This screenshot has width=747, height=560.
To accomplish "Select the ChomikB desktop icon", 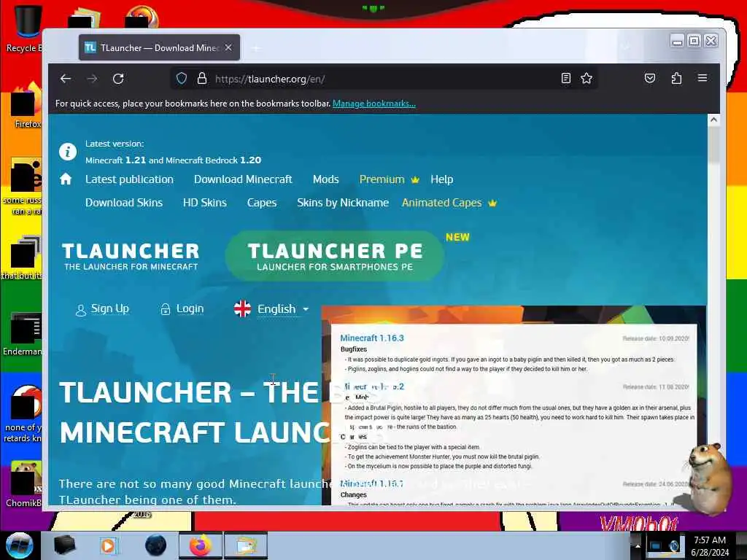I will (24, 483).
